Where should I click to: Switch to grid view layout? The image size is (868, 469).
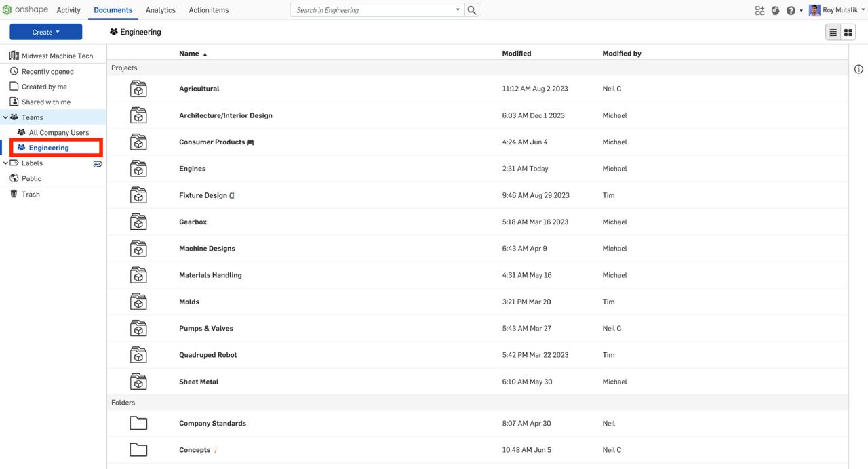tap(848, 31)
